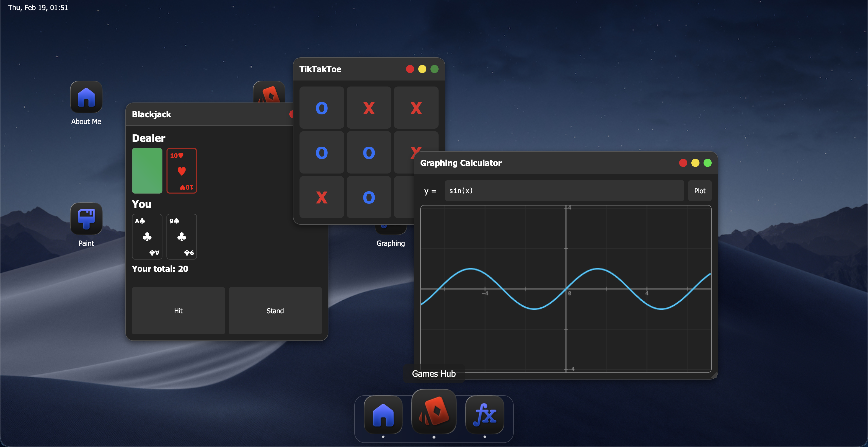Image resolution: width=868 pixels, height=447 pixels.
Task: Click the Graphing desktop icon label
Action: click(x=390, y=243)
